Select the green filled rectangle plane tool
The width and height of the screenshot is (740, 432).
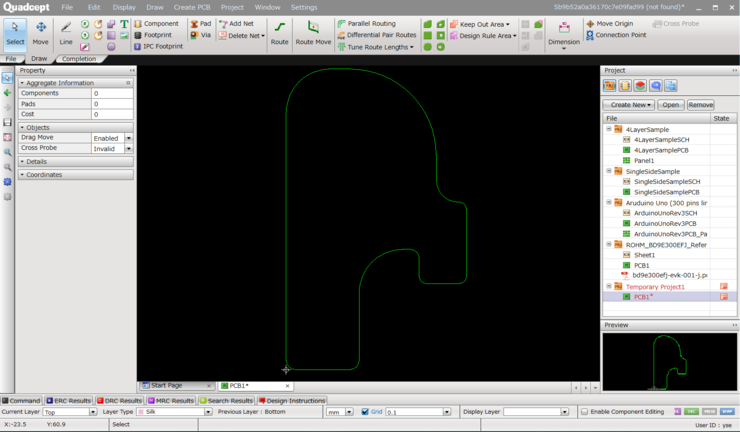(428, 35)
